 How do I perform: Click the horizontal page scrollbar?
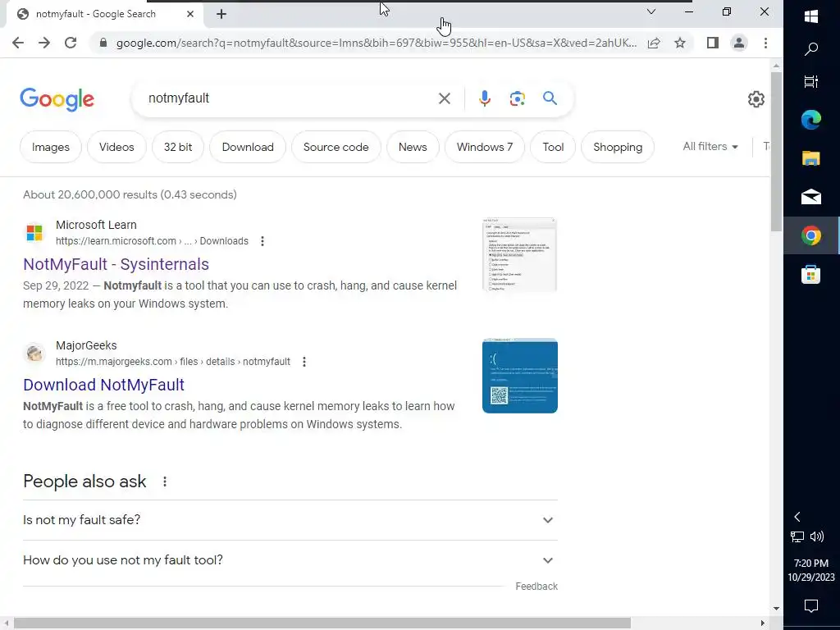[x=322, y=623]
